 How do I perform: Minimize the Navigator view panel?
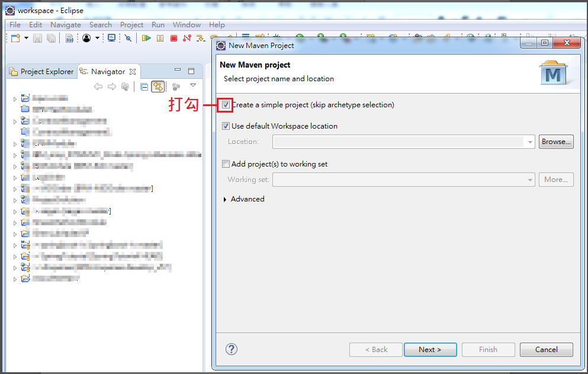[178, 70]
